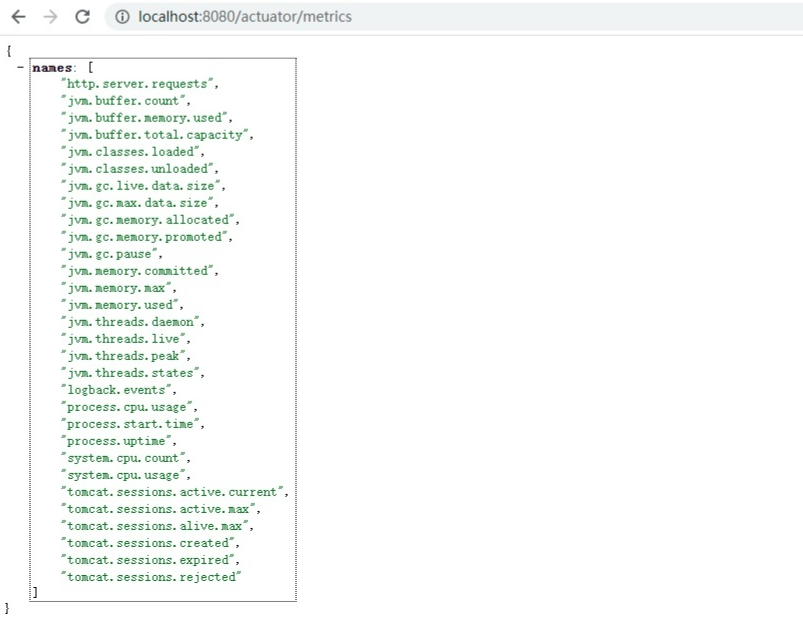
Task: Select "jvm.memory.used" entry
Action: pyautogui.click(x=119, y=305)
